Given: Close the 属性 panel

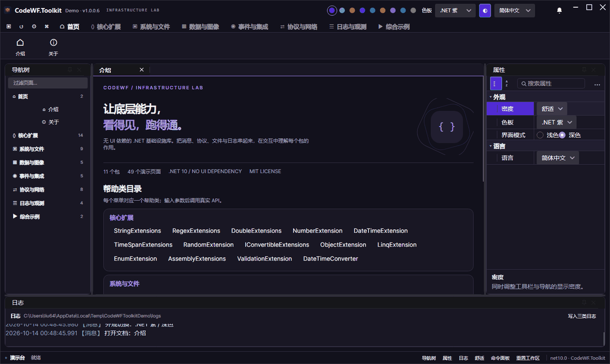Looking at the screenshot, I should click(x=594, y=69).
